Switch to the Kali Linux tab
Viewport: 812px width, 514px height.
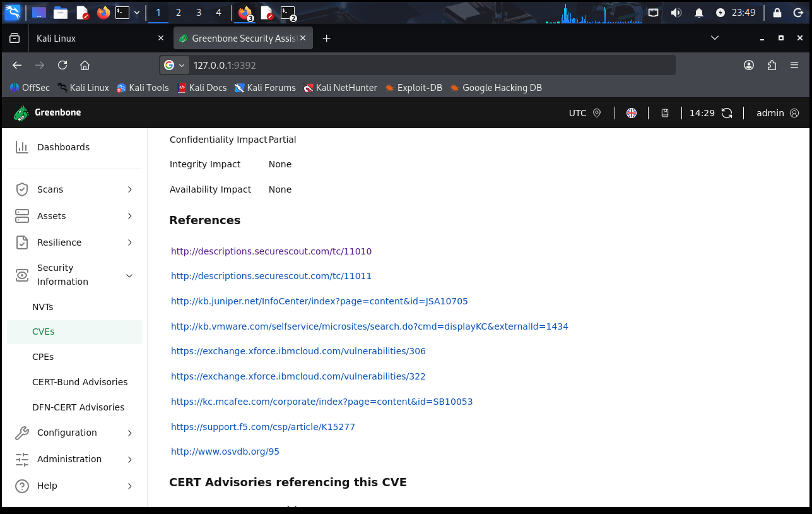(95, 39)
